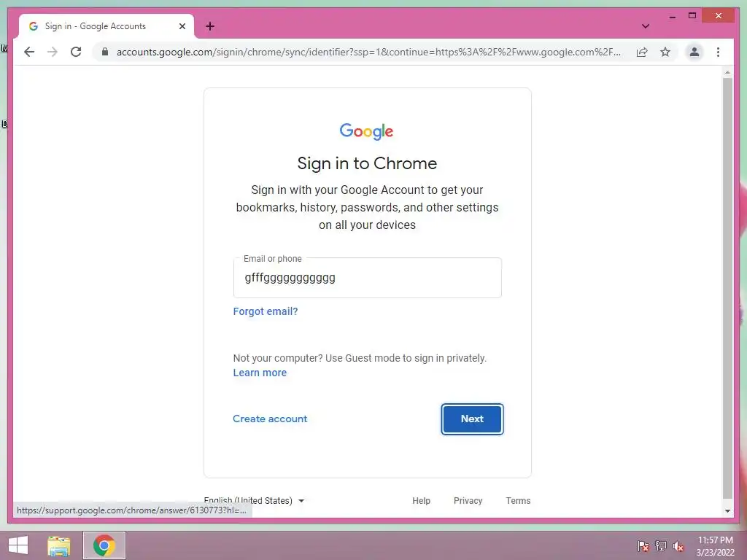Open the Windows Start menu
747x560 pixels.
(18, 545)
